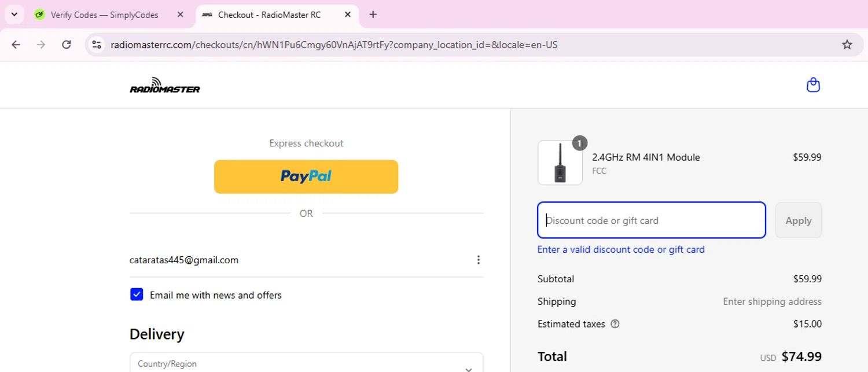Click the Delivery section heading
868x372 pixels.
[x=157, y=334]
